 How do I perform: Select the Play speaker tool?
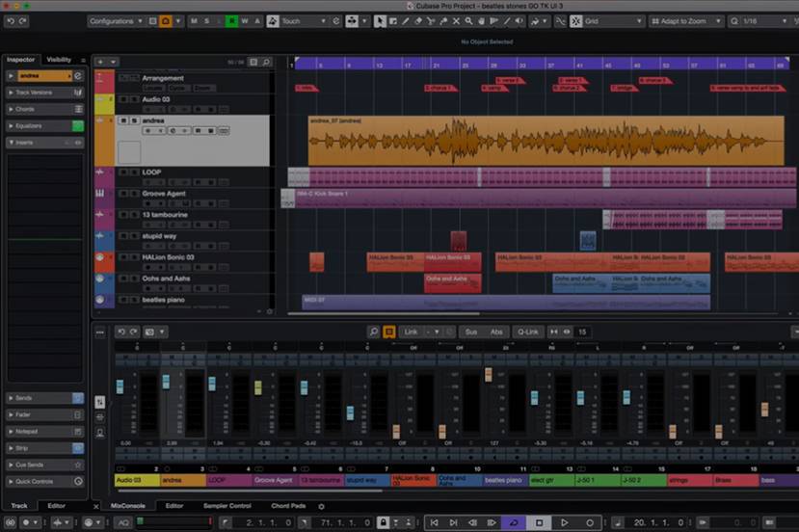coord(519,21)
